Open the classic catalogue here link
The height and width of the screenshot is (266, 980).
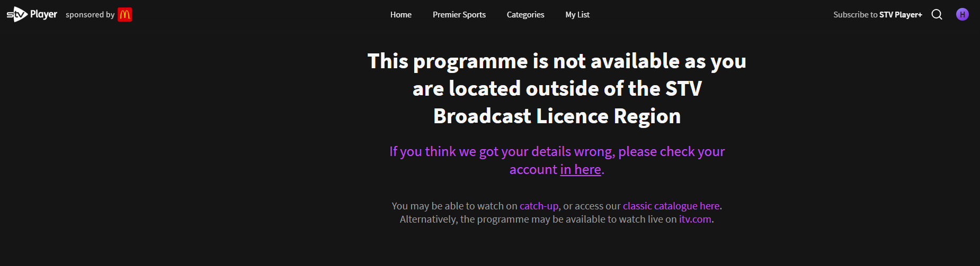click(671, 206)
